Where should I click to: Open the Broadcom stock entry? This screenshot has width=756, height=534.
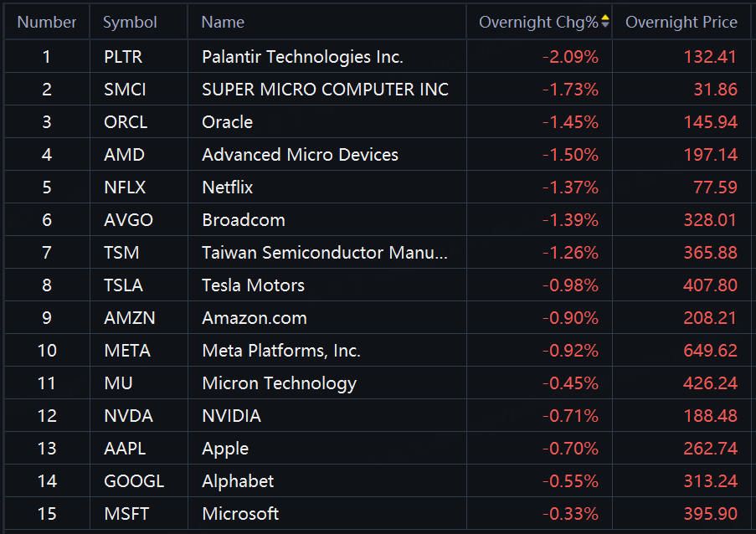244,220
